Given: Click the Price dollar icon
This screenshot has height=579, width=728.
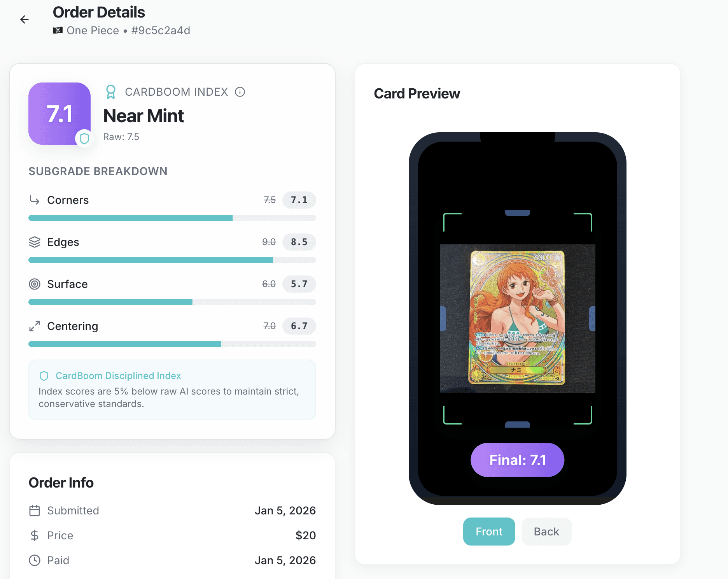Looking at the screenshot, I should point(35,535).
